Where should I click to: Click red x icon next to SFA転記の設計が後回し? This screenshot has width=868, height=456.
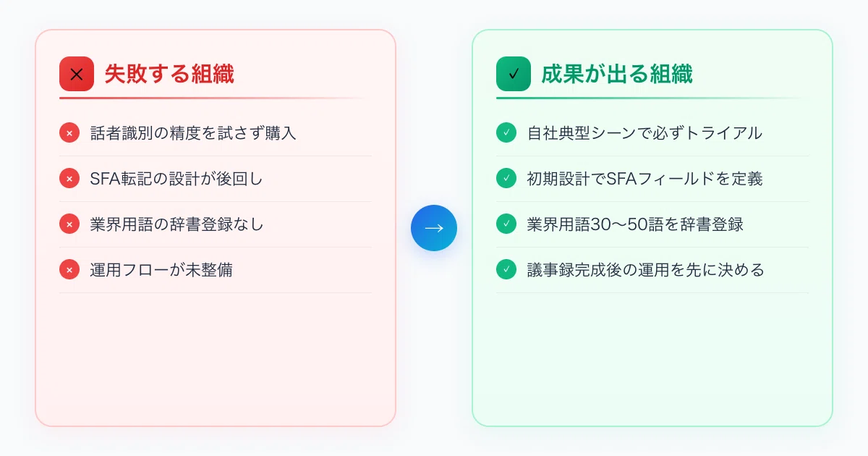point(69,179)
